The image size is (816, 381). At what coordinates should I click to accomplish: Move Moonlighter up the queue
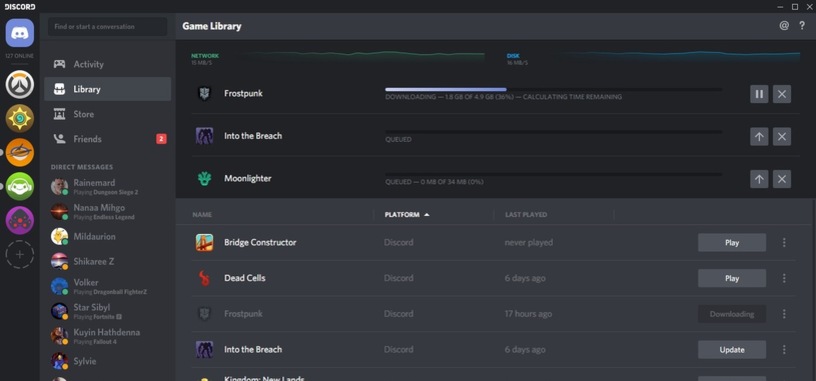(759, 179)
